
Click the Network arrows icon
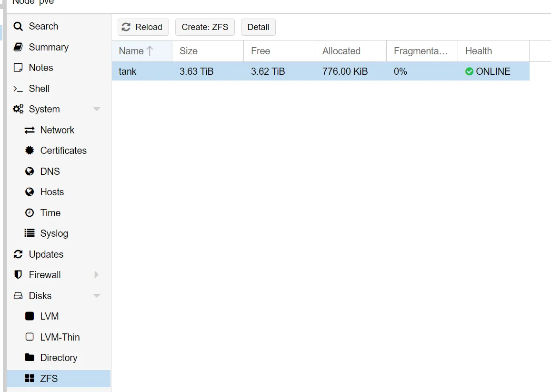(x=30, y=130)
